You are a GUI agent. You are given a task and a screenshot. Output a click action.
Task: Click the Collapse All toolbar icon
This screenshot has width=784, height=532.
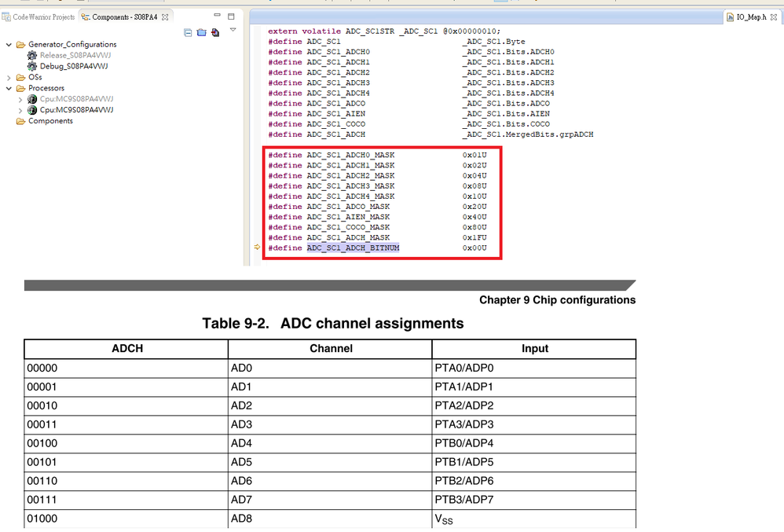(188, 33)
